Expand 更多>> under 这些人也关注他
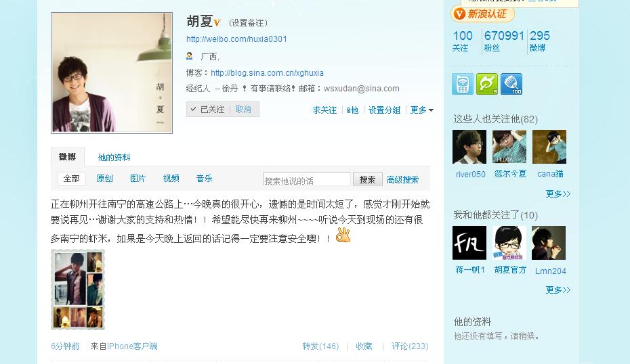This screenshot has width=630, height=364. click(x=558, y=194)
